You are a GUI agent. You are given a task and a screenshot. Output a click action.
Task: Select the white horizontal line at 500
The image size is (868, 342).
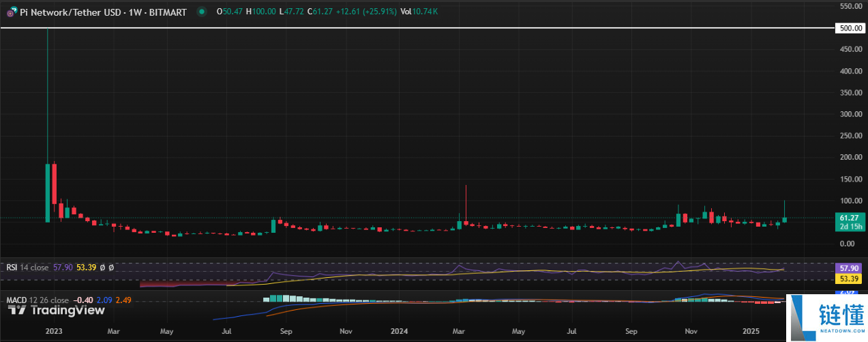(x=409, y=28)
